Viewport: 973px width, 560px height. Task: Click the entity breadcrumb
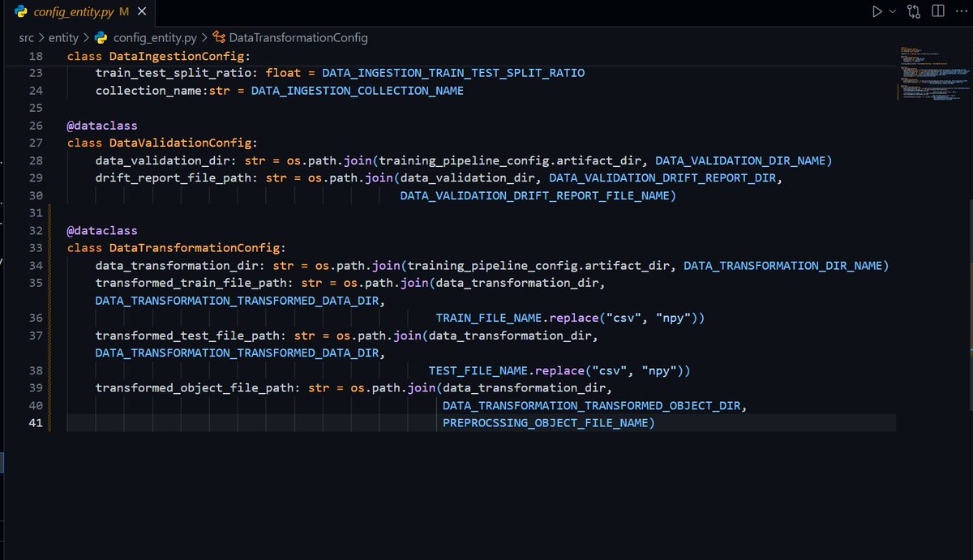coord(64,37)
